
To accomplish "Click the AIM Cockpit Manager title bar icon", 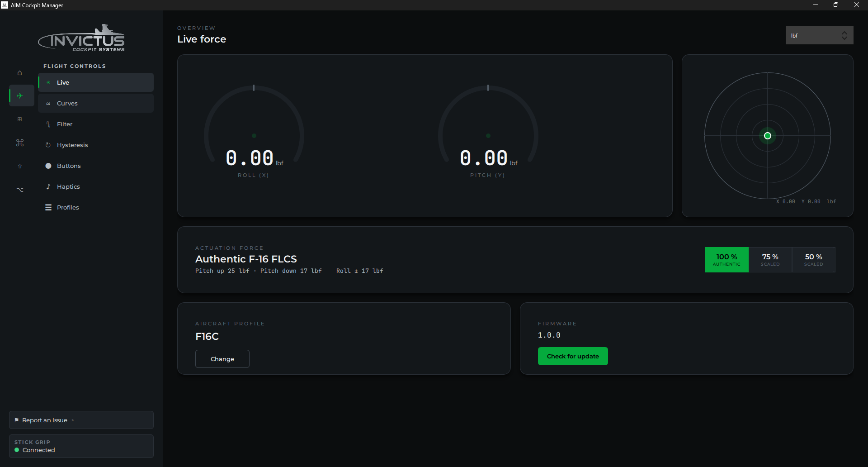I will click(5, 5).
